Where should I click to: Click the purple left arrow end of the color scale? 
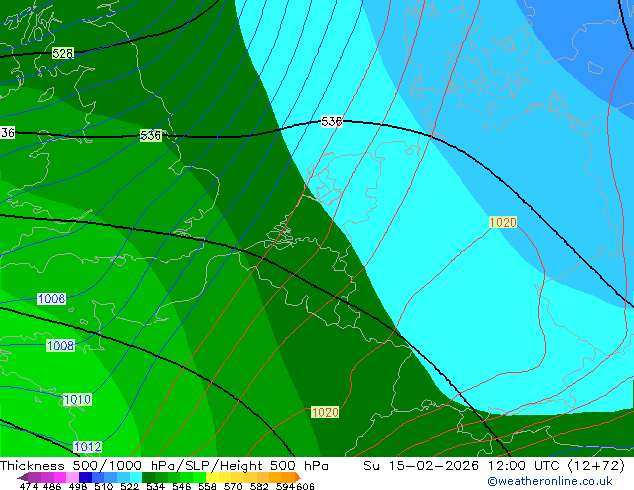point(23,477)
